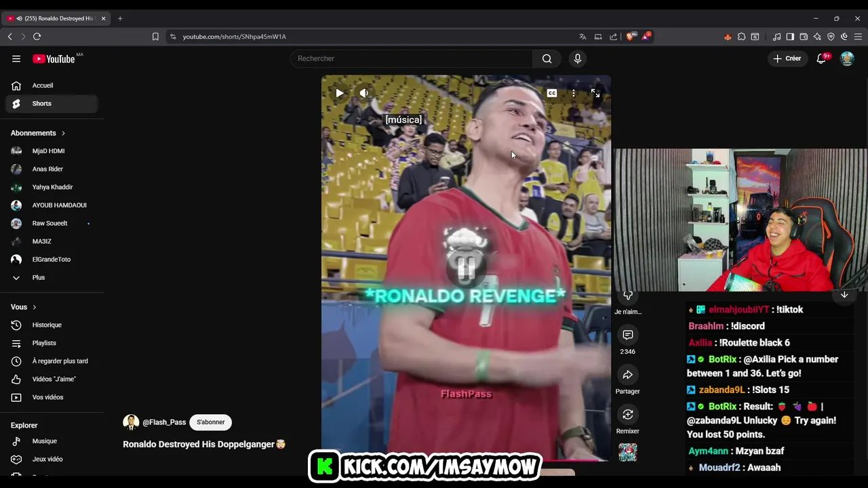This screenshot has width=868, height=488.
Task: Remix this Short
Action: pyautogui.click(x=628, y=414)
